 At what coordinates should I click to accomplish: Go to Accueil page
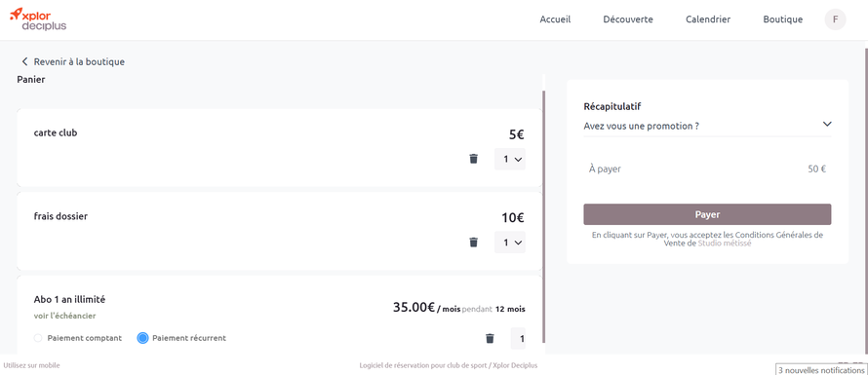pyautogui.click(x=555, y=19)
